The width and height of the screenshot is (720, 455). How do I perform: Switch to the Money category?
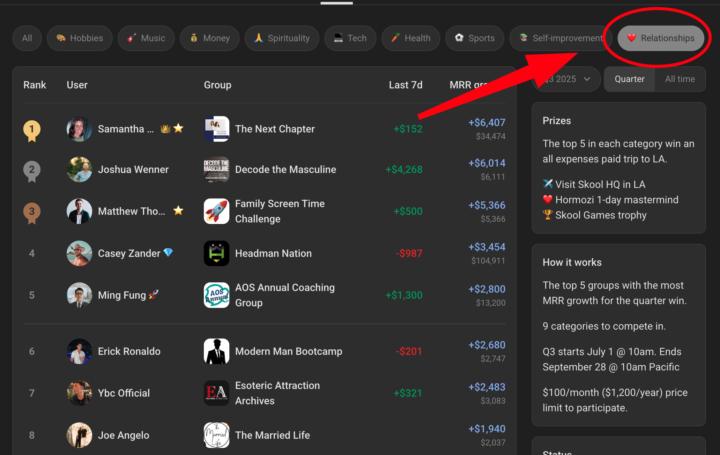[x=210, y=38]
